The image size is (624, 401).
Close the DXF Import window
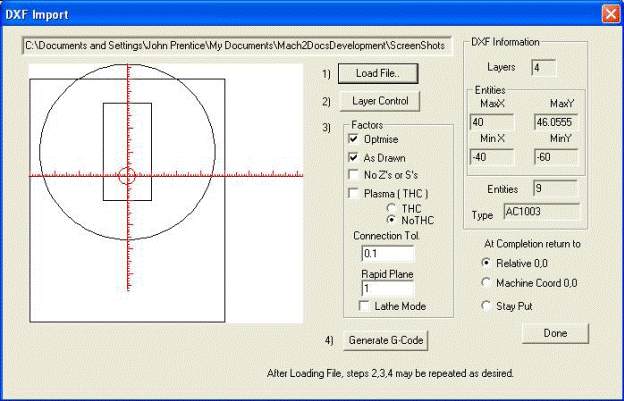pyautogui.click(x=610, y=14)
